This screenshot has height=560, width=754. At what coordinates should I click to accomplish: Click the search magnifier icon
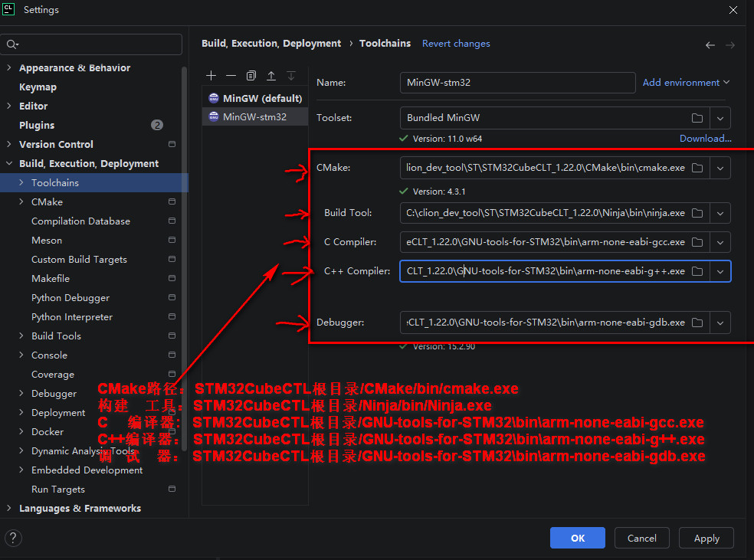(12, 44)
